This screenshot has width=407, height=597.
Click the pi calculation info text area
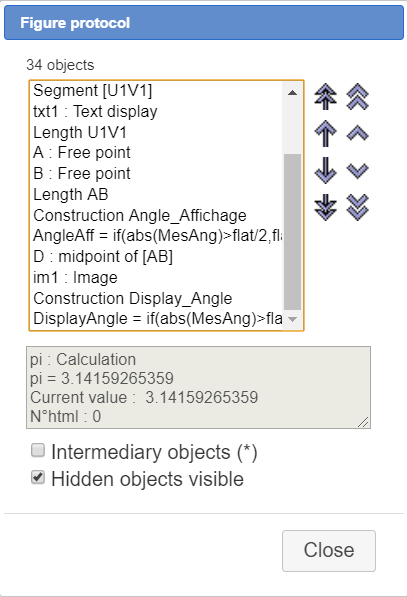pyautogui.click(x=198, y=388)
